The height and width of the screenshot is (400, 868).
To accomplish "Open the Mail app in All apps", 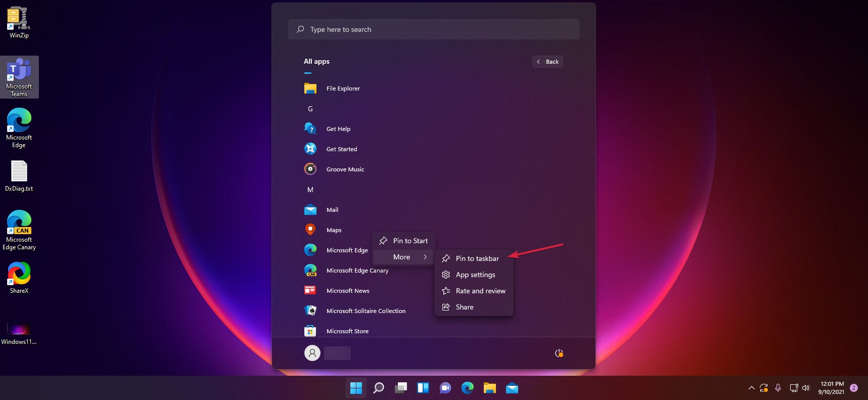I will pos(321,210).
